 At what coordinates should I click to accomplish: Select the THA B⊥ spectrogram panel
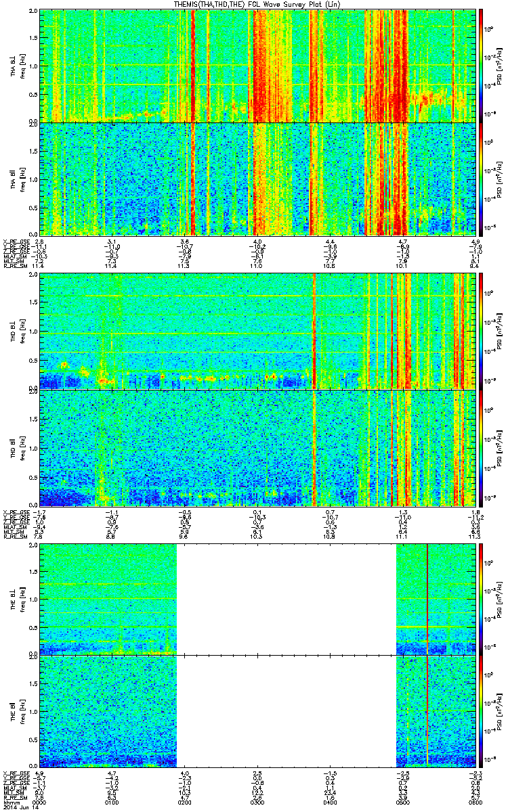(257, 65)
